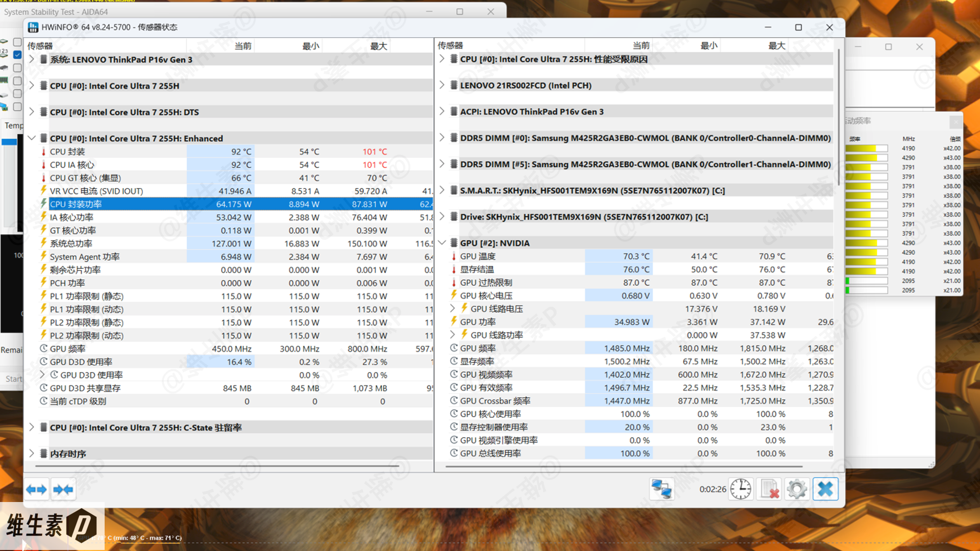The image size is (980, 551).
Task: Expand the GPU 线路电压 sub-item
Action: pos(452,309)
